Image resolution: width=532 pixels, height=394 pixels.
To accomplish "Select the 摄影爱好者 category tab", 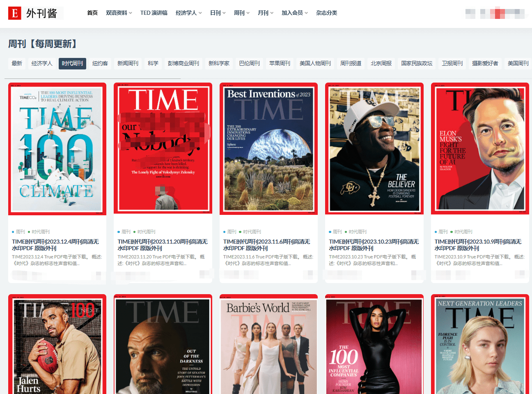I will [x=485, y=63].
